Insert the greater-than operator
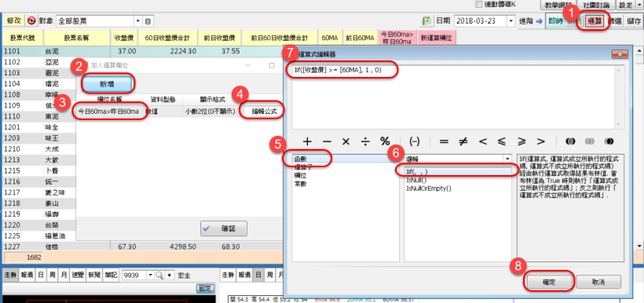Screen dimensions: 644x303 pos(541,141)
